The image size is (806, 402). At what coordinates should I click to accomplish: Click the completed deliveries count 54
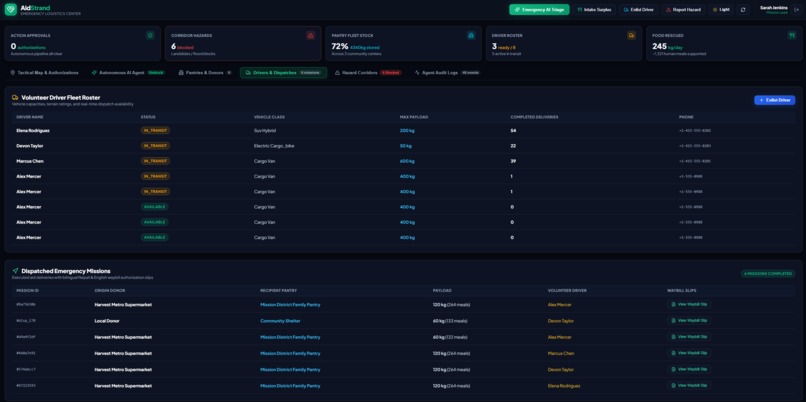click(513, 131)
